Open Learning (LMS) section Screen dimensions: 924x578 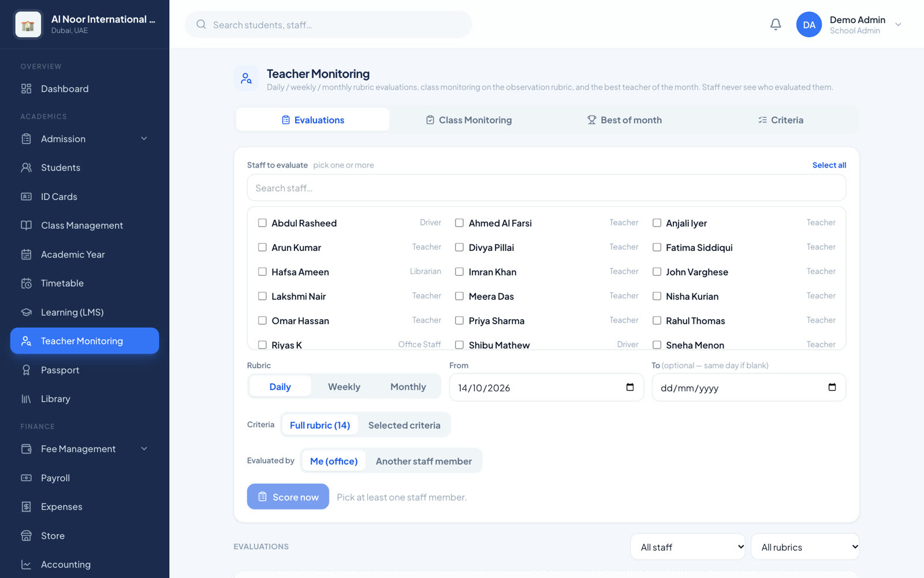pos(84,312)
